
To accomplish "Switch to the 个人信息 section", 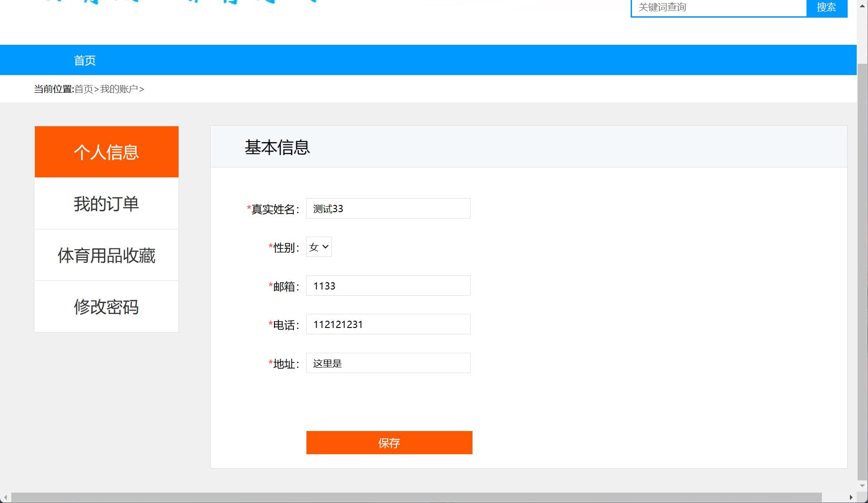I will coord(106,152).
